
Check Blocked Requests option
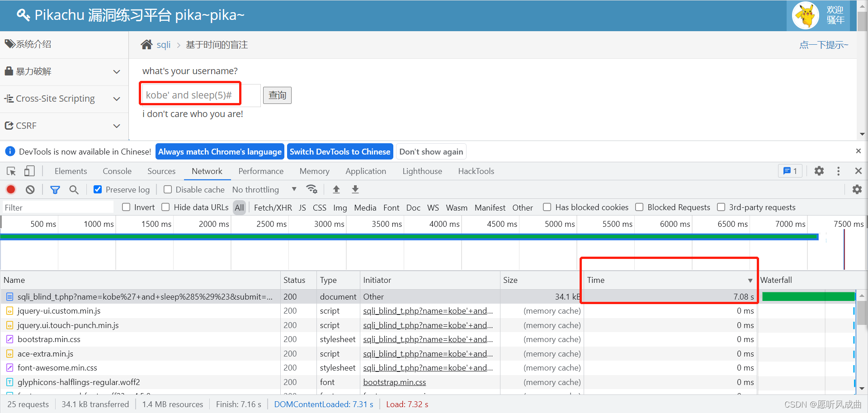[x=639, y=207]
